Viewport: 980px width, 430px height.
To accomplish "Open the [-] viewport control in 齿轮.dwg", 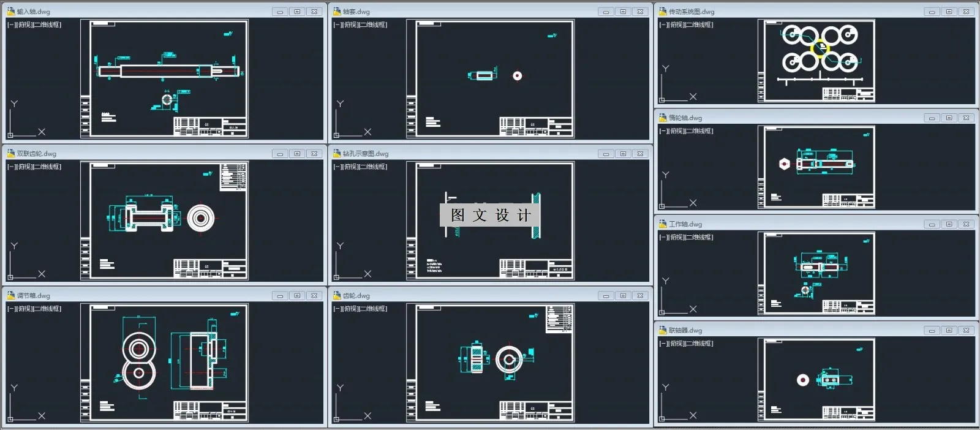I will pyautogui.click(x=337, y=309).
